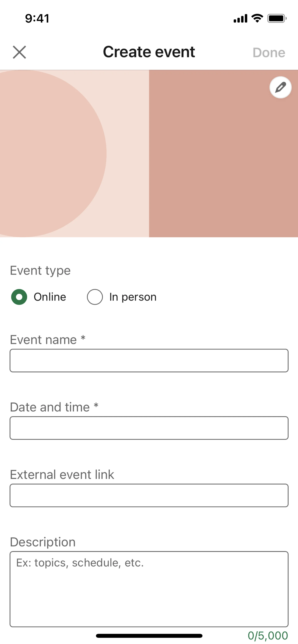The image size is (298, 644).
Task: Tap the Description heading label
Action: 43,542
